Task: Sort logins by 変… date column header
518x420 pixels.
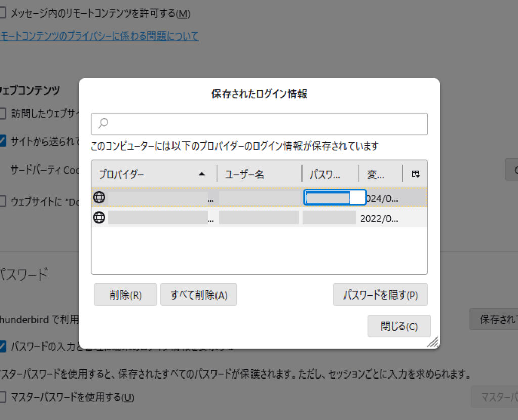Action: pos(379,174)
